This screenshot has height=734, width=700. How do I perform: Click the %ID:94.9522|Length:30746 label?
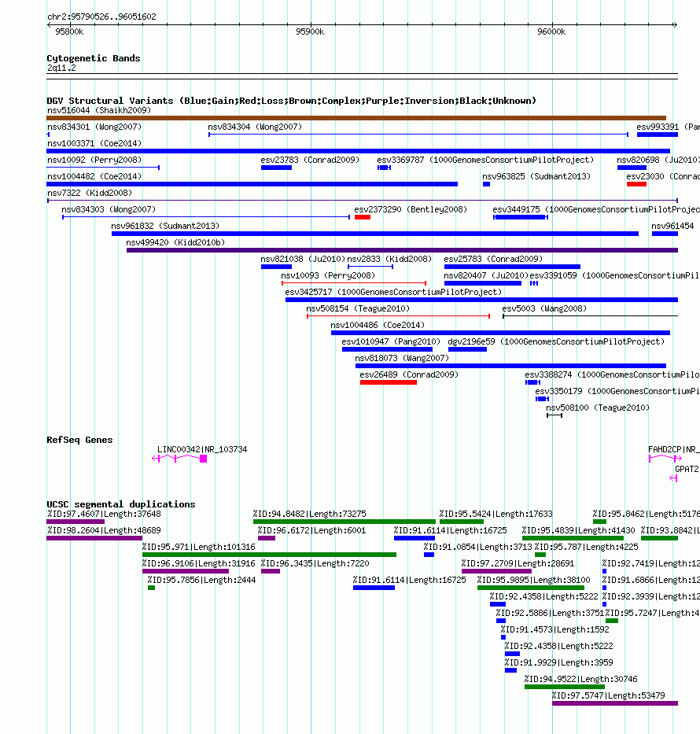pos(580,679)
